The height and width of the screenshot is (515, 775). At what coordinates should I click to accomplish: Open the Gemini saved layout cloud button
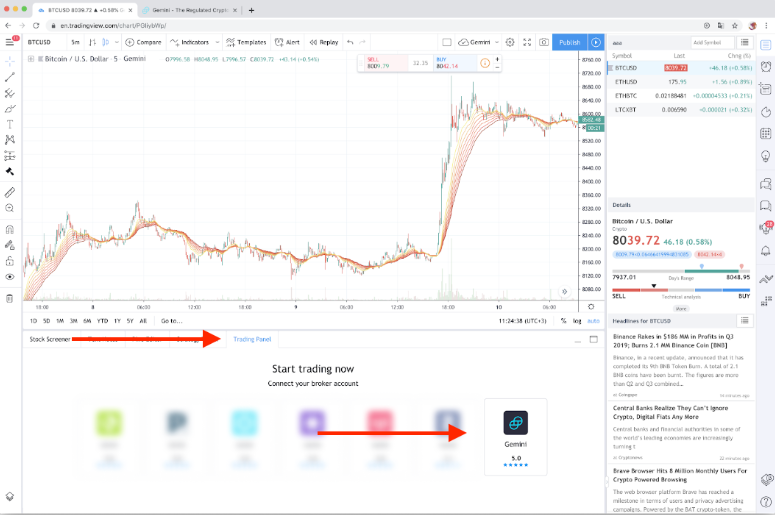(x=474, y=43)
